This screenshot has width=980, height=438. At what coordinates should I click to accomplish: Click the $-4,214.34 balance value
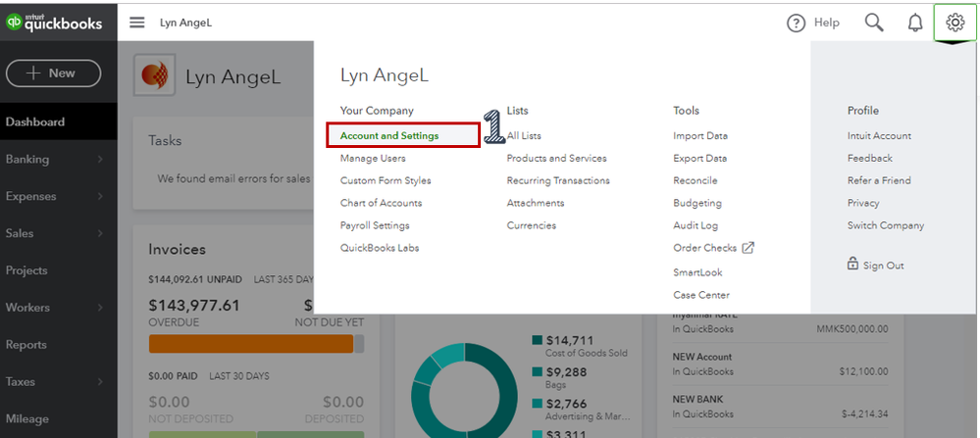tap(865, 414)
